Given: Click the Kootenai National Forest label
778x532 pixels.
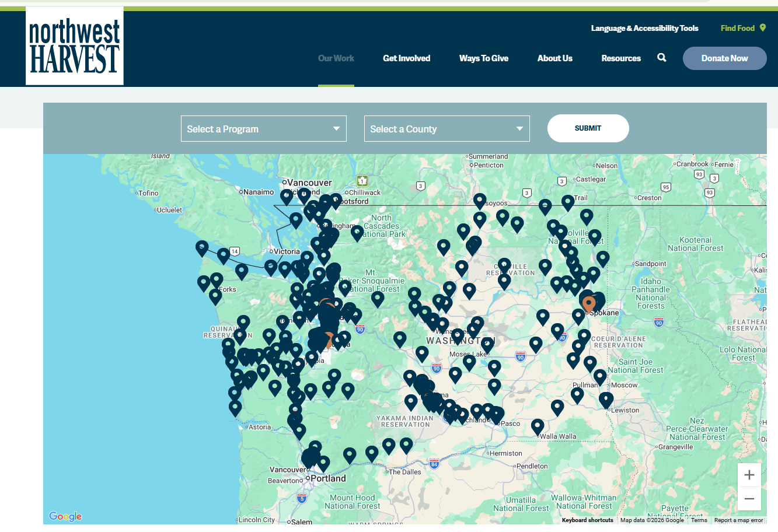Looking at the screenshot, I should [696, 244].
